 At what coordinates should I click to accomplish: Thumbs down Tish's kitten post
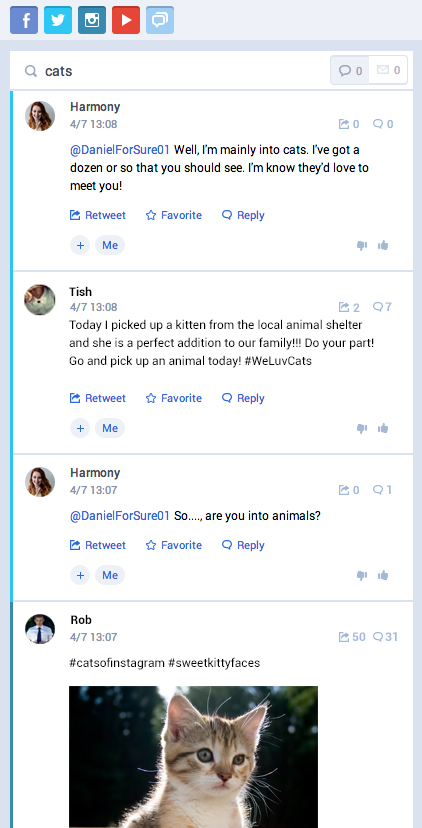point(362,428)
